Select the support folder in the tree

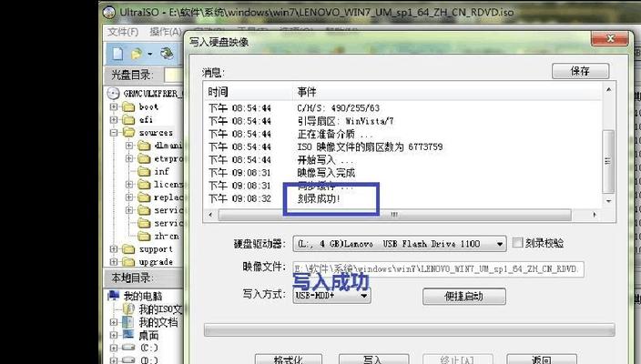148,249
